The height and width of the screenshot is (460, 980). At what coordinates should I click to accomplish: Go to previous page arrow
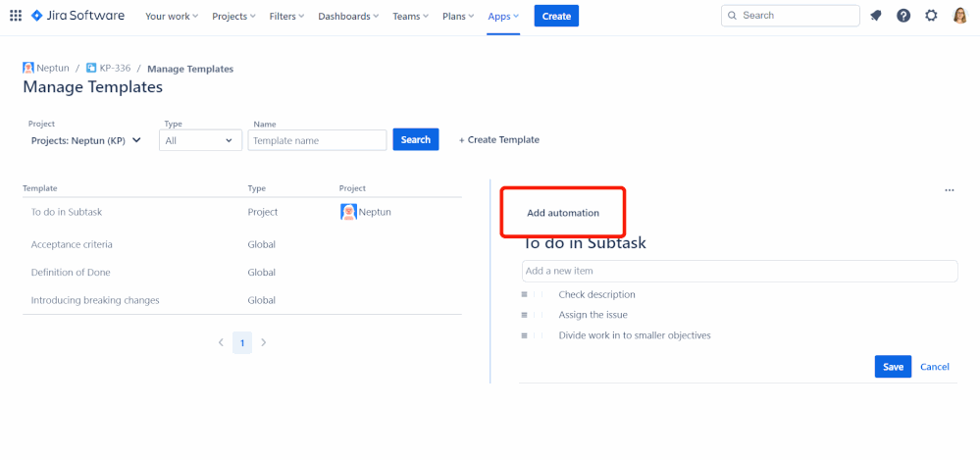pyautogui.click(x=221, y=342)
